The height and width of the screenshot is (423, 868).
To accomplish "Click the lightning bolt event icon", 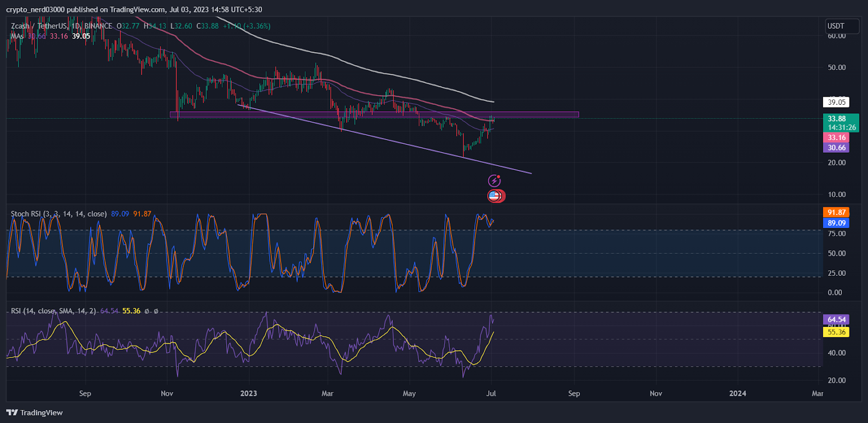I will click(x=494, y=180).
